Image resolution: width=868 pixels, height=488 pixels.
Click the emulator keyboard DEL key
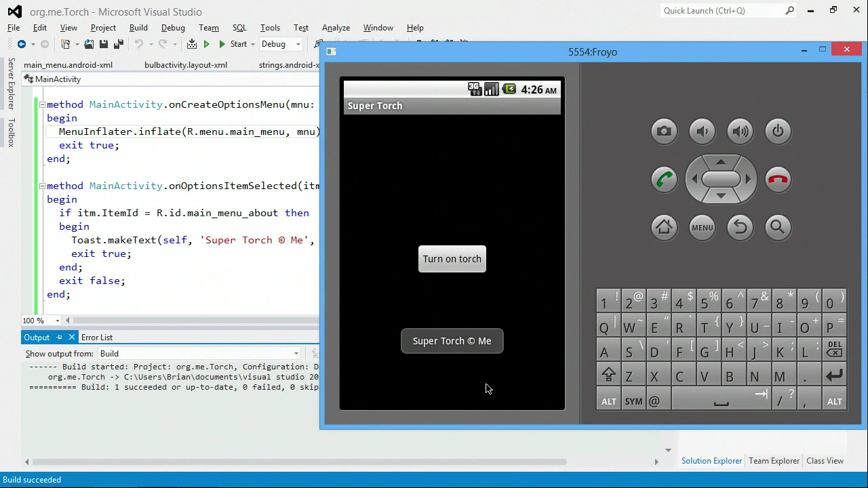click(834, 350)
